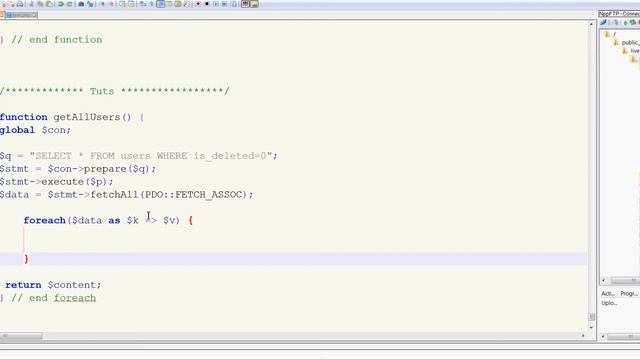Click the Copy toolbar icon
Screen dimensions: 640x360
tap(40, 4)
